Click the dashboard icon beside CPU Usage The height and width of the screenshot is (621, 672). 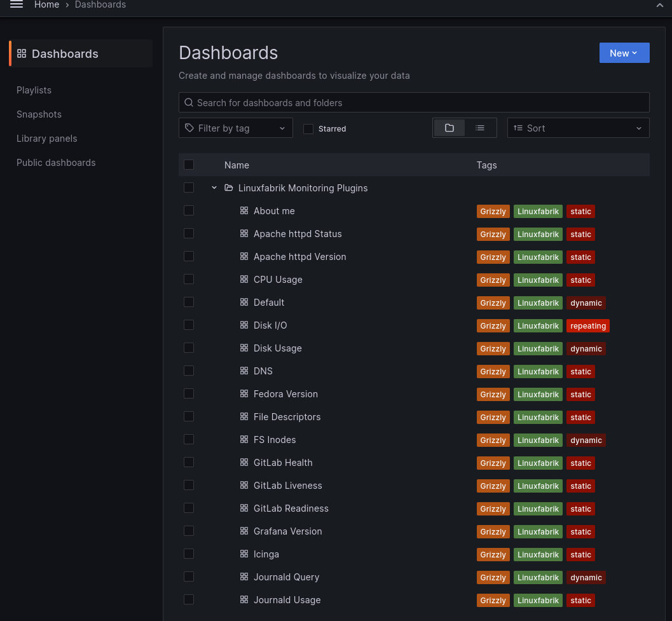tap(244, 279)
